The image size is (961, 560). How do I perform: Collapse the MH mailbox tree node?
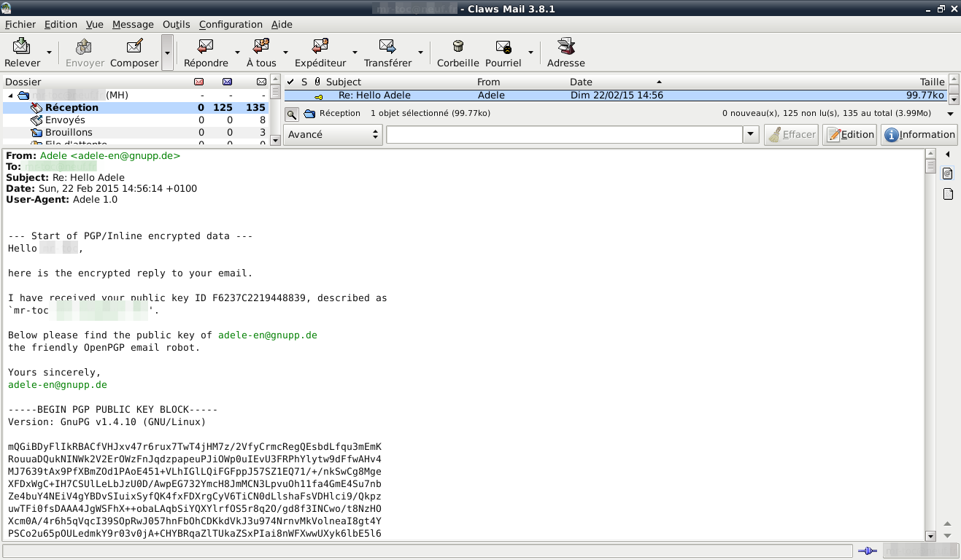(10, 96)
